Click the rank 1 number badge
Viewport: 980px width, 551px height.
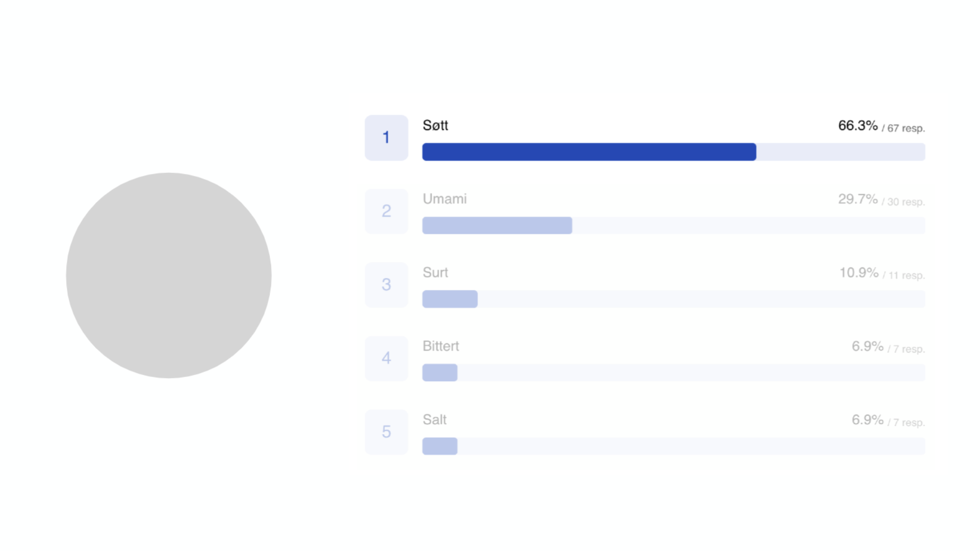(386, 138)
